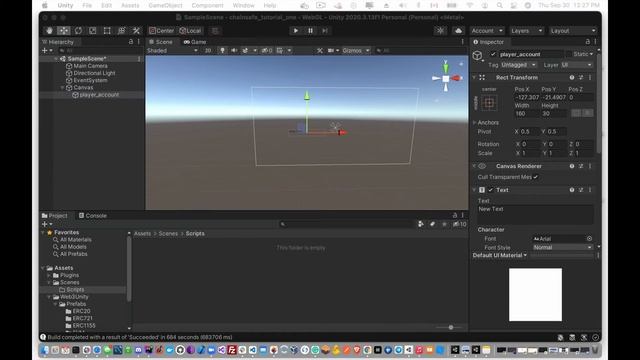Toggle scene audio speaker icon
This screenshot has width=640, height=360.
click(234, 51)
